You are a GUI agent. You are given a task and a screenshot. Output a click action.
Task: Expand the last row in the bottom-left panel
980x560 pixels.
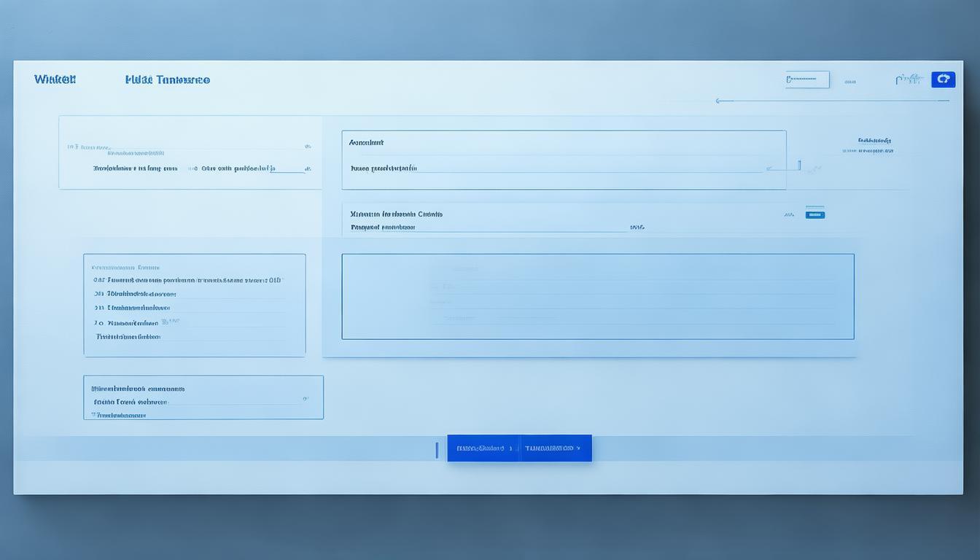tap(119, 415)
